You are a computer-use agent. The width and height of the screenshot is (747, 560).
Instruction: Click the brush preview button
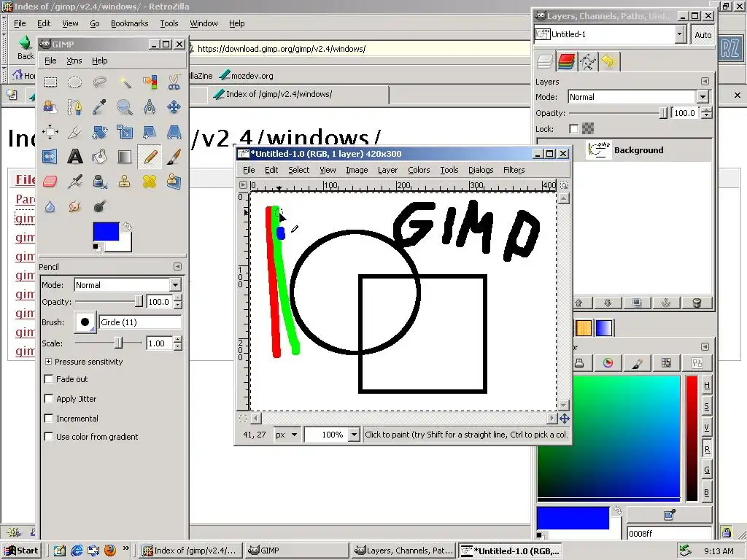click(x=85, y=322)
